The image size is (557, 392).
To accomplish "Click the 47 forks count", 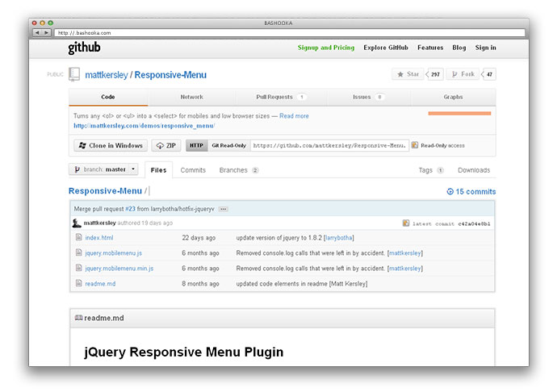I will [x=489, y=74].
